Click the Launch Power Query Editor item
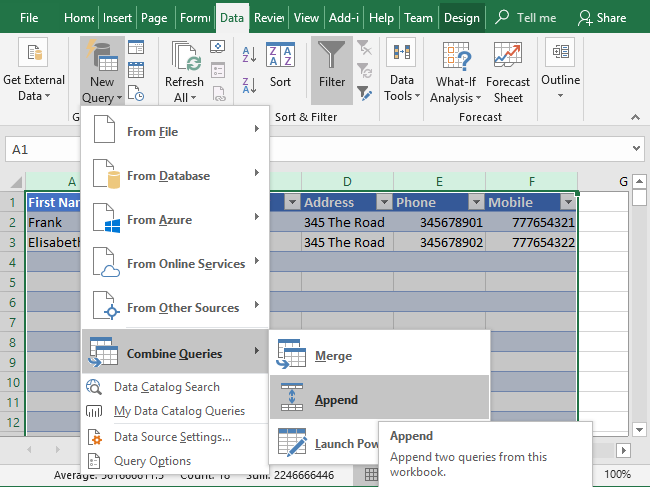The image size is (650, 487). point(325,443)
